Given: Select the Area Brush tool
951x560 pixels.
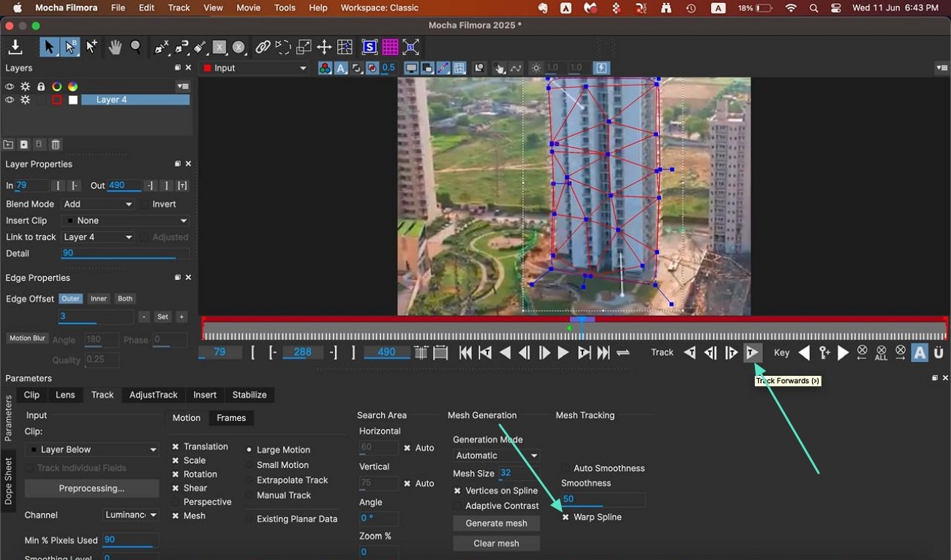Looking at the screenshot, I should click(x=200, y=48).
